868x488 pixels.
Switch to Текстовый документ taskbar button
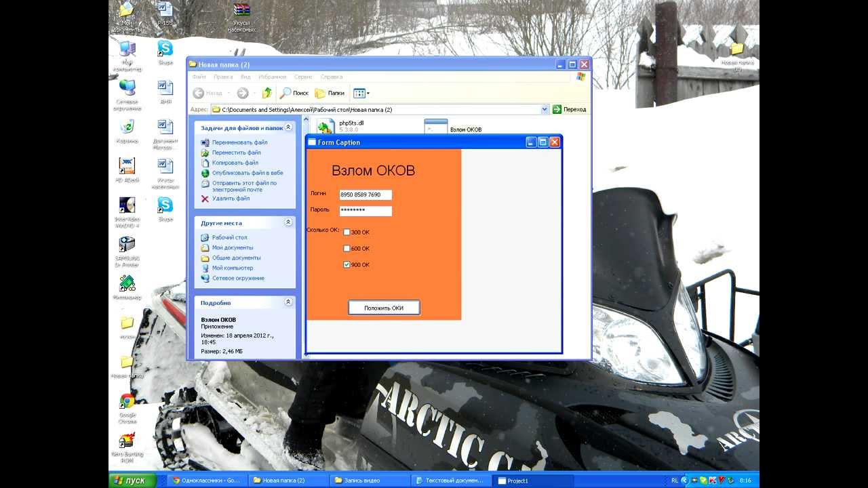coord(450,481)
